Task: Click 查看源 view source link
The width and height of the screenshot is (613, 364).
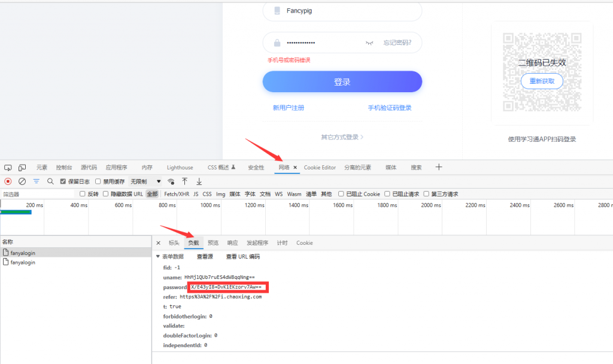Action: pyautogui.click(x=205, y=256)
